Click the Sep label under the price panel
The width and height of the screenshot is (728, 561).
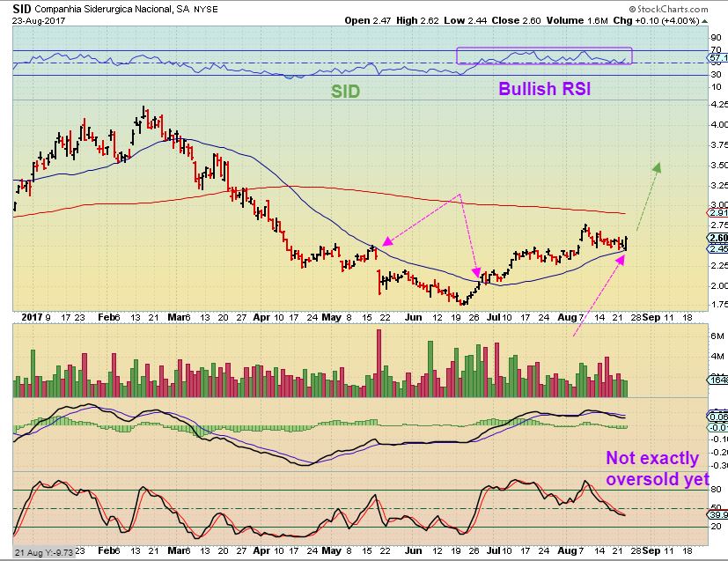point(651,317)
